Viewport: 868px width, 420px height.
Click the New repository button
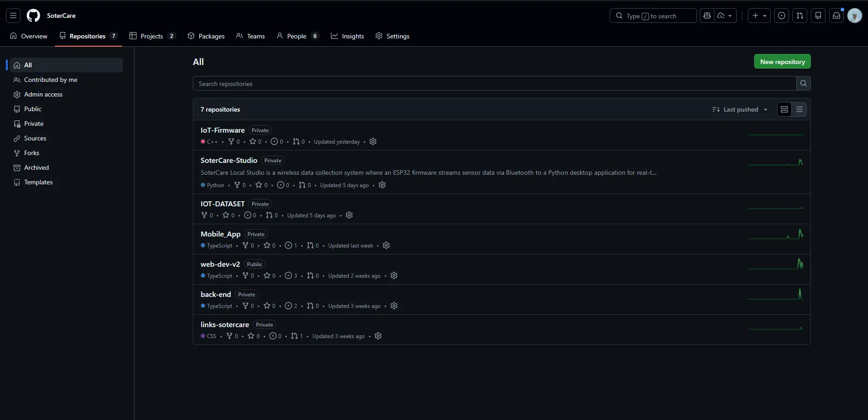pos(782,62)
